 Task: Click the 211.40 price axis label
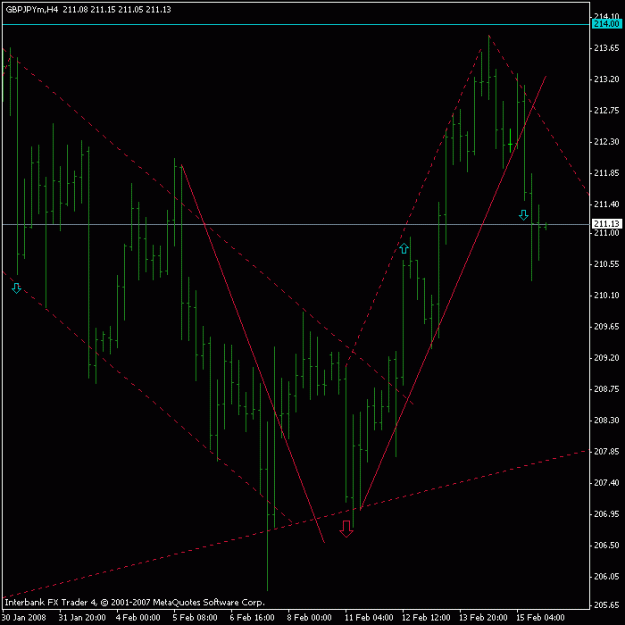(606, 204)
